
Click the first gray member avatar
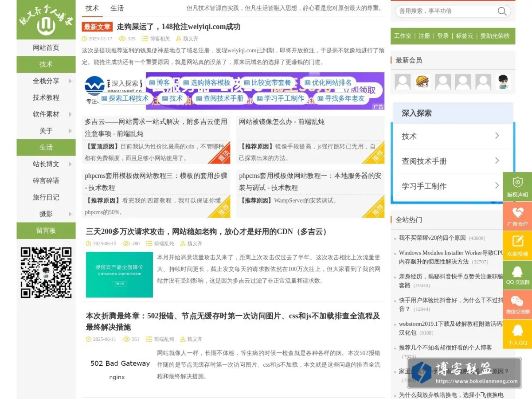click(x=403, y=82)
